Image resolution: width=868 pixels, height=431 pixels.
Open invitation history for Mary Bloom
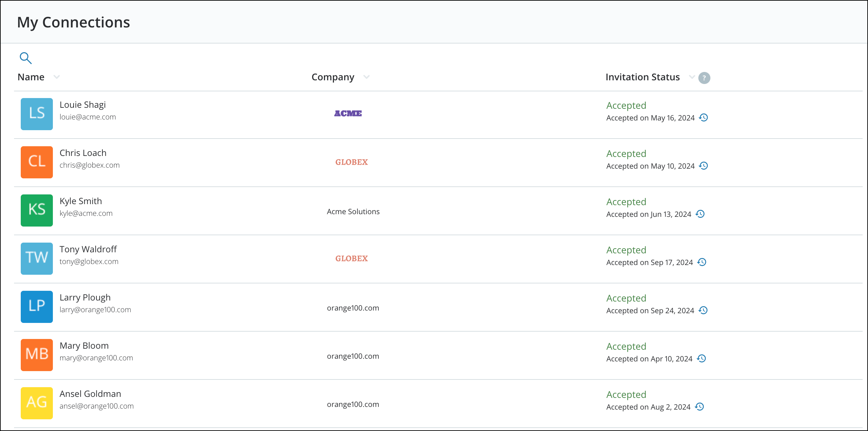(x=701, y=358)
